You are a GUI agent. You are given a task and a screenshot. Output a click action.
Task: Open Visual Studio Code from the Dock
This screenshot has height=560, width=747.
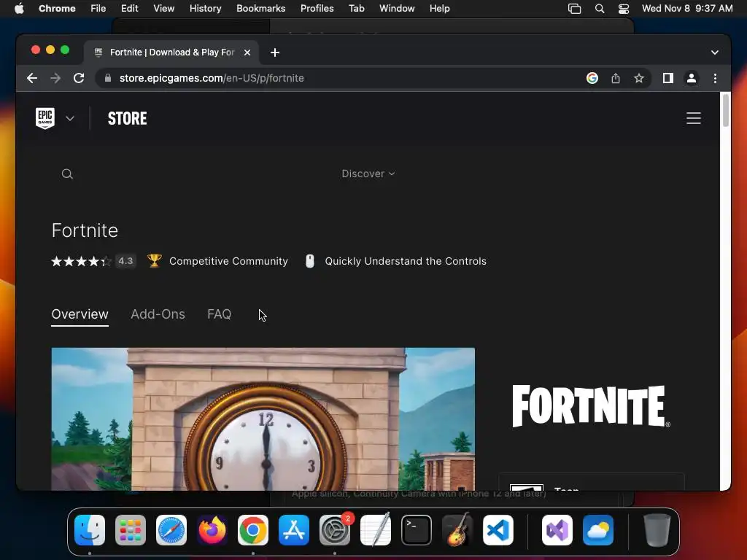[498, 530]
